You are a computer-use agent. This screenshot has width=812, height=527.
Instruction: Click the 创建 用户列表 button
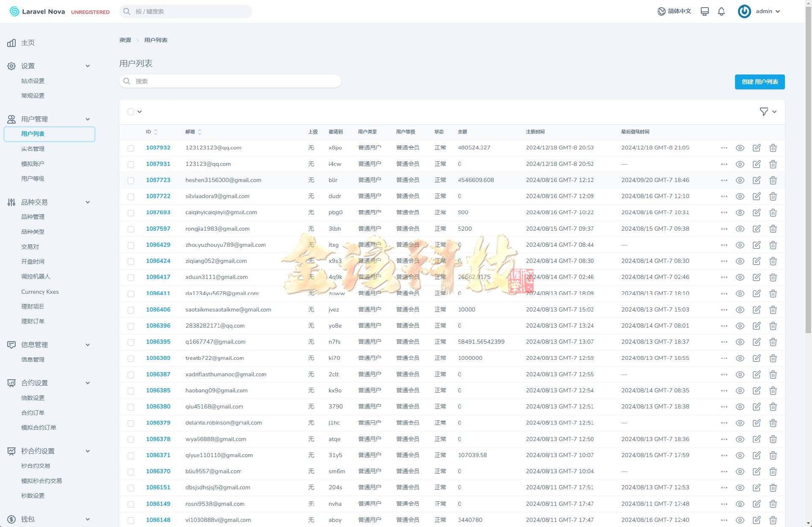point(760,82)
